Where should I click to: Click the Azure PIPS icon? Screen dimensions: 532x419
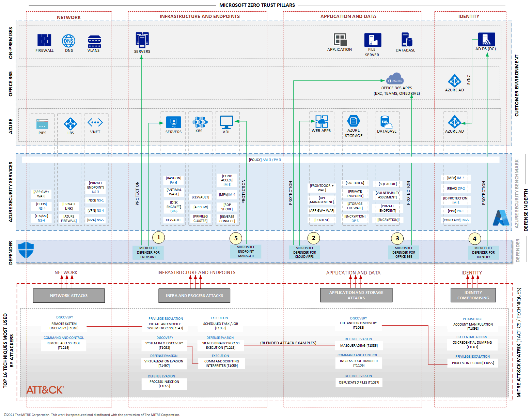pos(42,124)
